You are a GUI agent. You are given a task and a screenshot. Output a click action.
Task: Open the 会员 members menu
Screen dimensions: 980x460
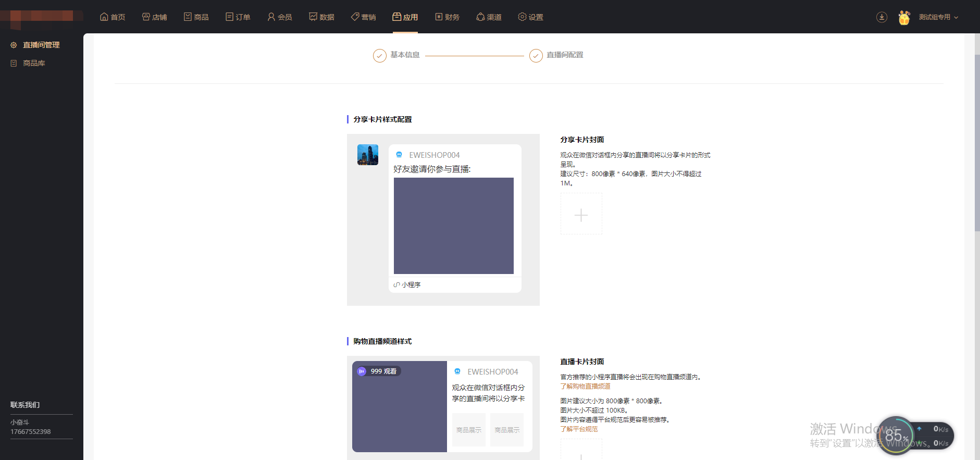(x=279, y=17)
